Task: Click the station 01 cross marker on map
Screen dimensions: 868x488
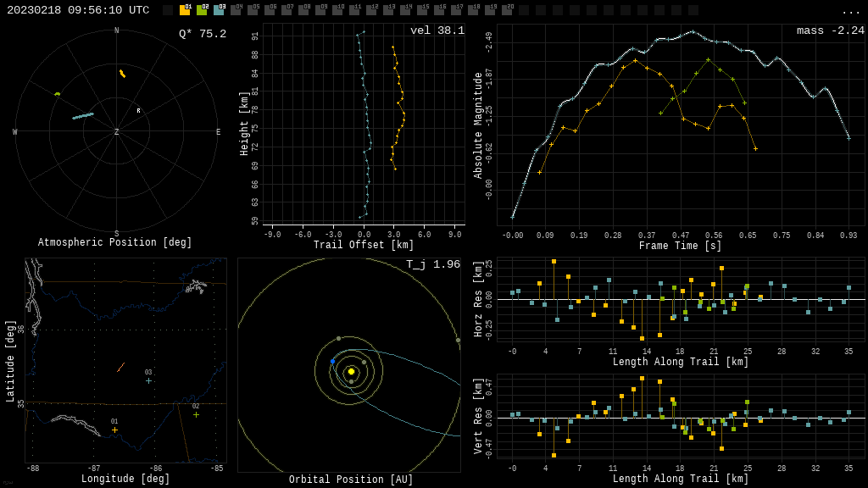Action: 114,430
